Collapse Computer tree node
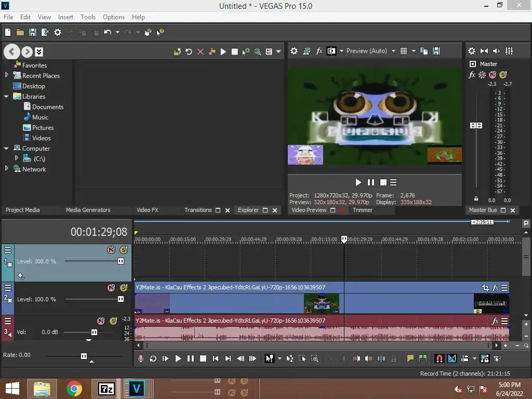Image resolution: width=532 pixels, height=399 pixels. (6, 148)
